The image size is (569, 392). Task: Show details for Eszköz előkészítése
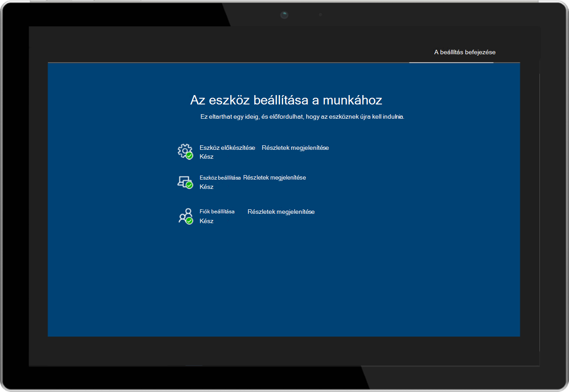(295, 148)
